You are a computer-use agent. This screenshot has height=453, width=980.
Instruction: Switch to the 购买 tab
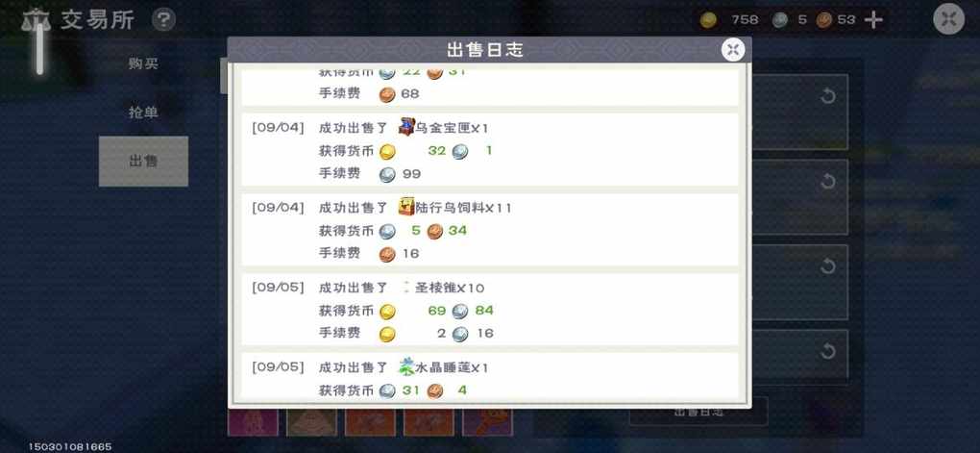[x=143, y=63]
